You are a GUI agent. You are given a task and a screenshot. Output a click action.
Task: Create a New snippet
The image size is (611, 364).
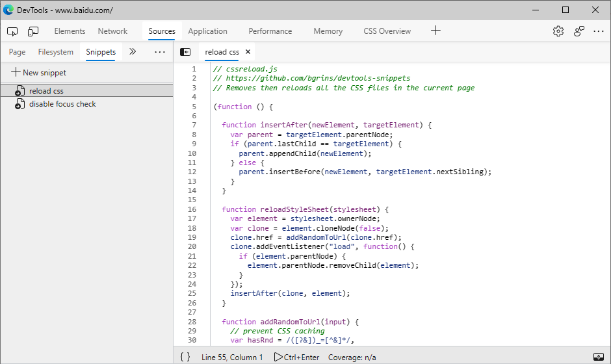point(38,73)
